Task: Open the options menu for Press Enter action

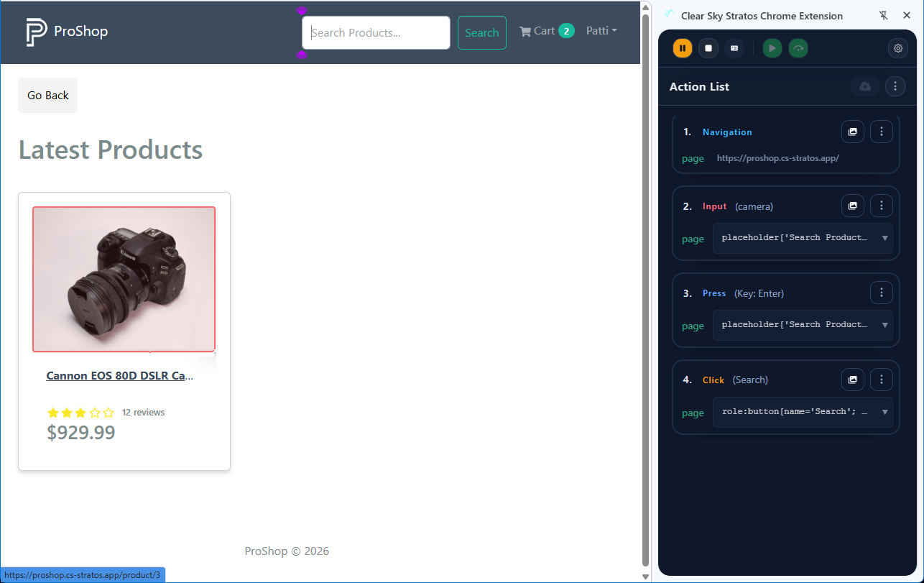Action: 881,293
